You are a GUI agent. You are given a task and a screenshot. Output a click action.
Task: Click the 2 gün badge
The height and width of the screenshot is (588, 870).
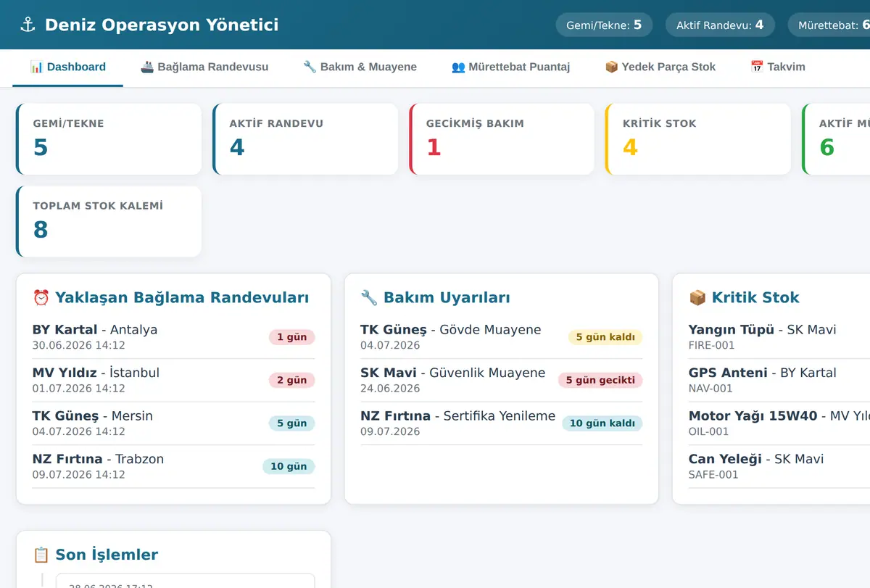pos(291,380)
